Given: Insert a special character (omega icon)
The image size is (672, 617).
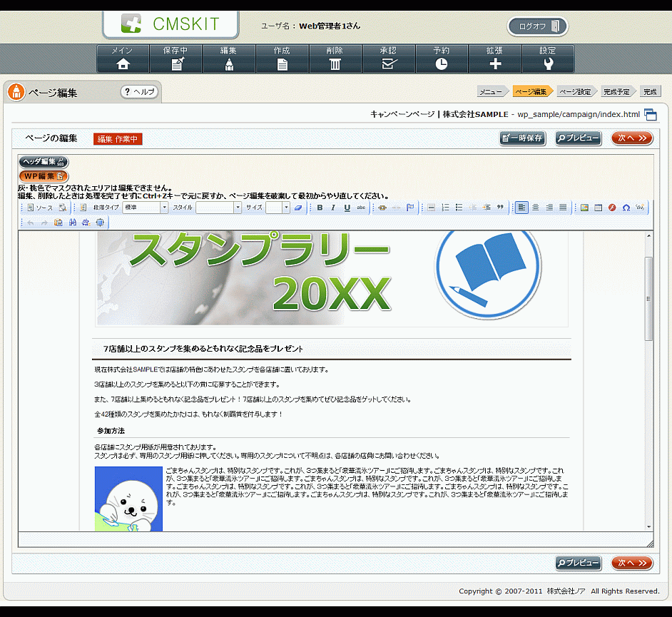Looking at the screenshot, I should tap(626, 208).
